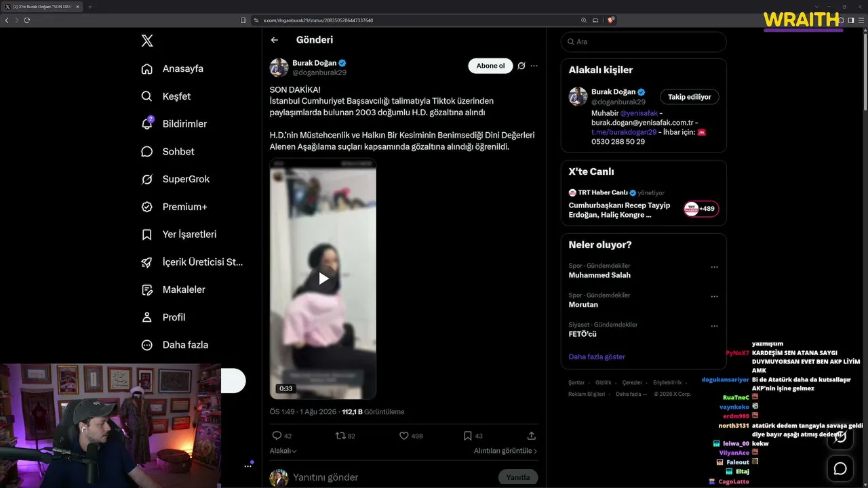The height and width of the screenshot is (488, 868).
Task: Open Alıntıları görüntüle quotes link
Action: (x=505, y=451)
